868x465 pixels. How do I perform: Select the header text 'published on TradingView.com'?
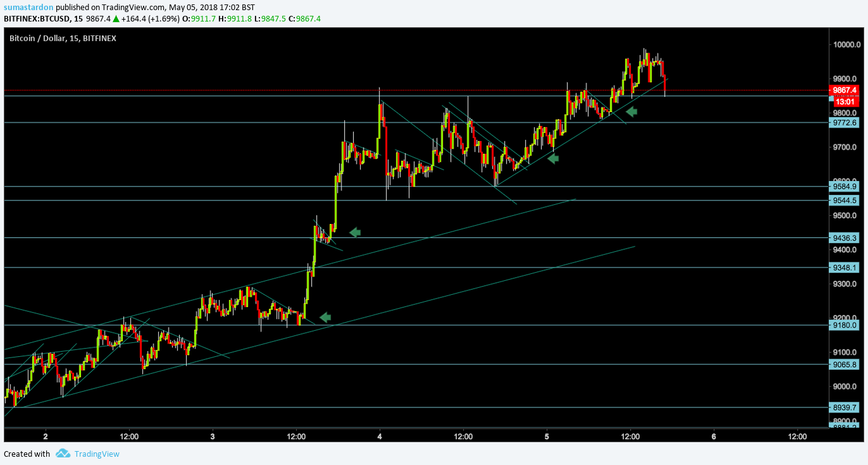coord(110,8)
